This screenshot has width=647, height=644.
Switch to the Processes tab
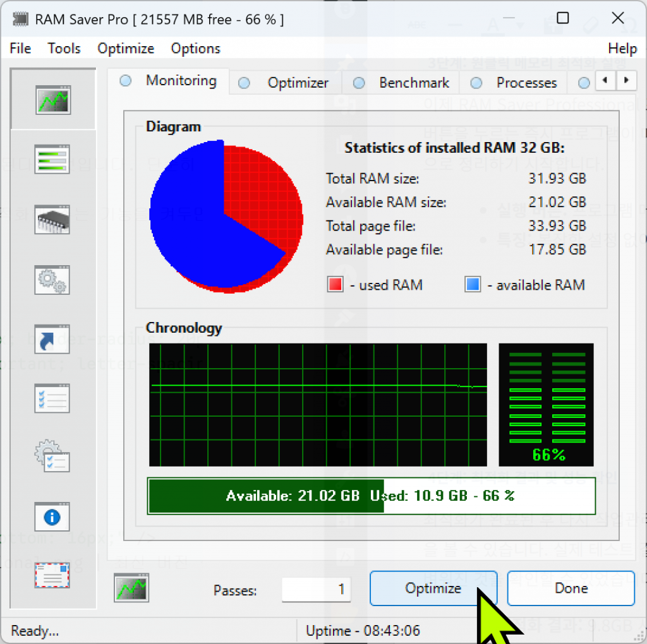tap(514, 83)
